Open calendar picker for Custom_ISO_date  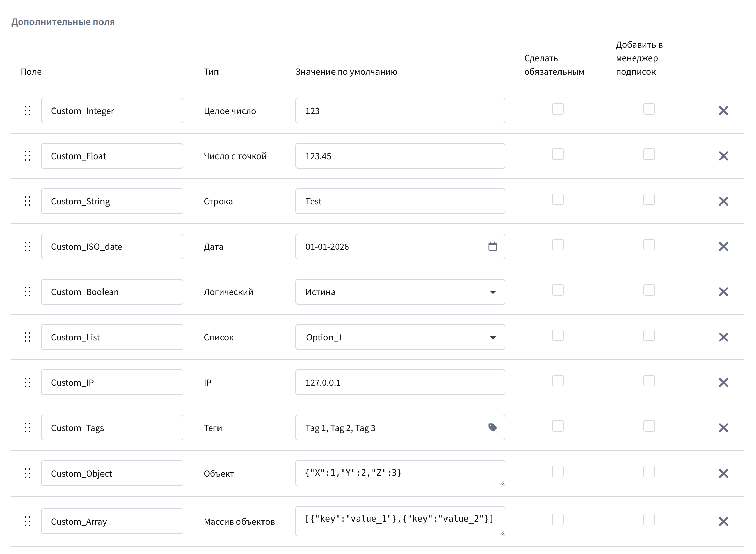[492, 246]
